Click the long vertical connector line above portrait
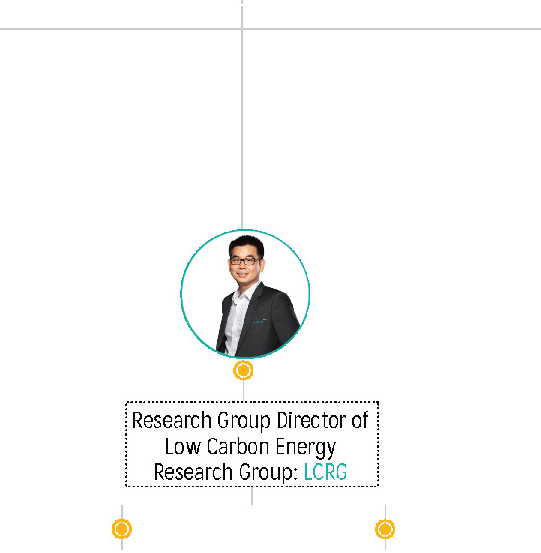 tap(242, 129)
